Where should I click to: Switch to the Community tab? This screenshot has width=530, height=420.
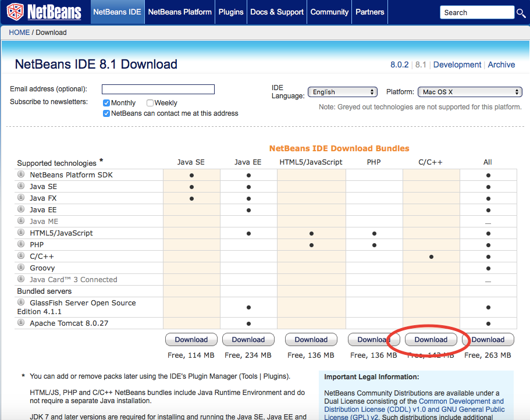[329, 12]
